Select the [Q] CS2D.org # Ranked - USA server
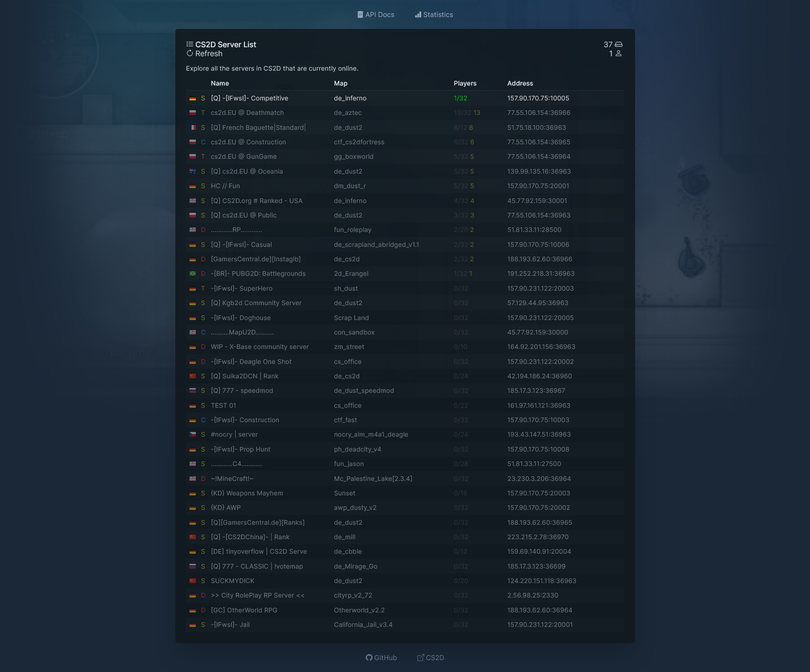 (x=257, y=201)
